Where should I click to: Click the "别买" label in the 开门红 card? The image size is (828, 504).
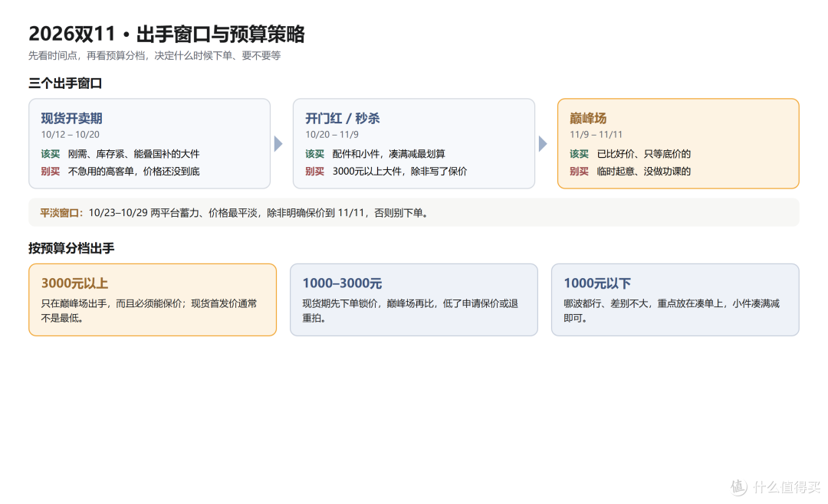tap(314, 171)
